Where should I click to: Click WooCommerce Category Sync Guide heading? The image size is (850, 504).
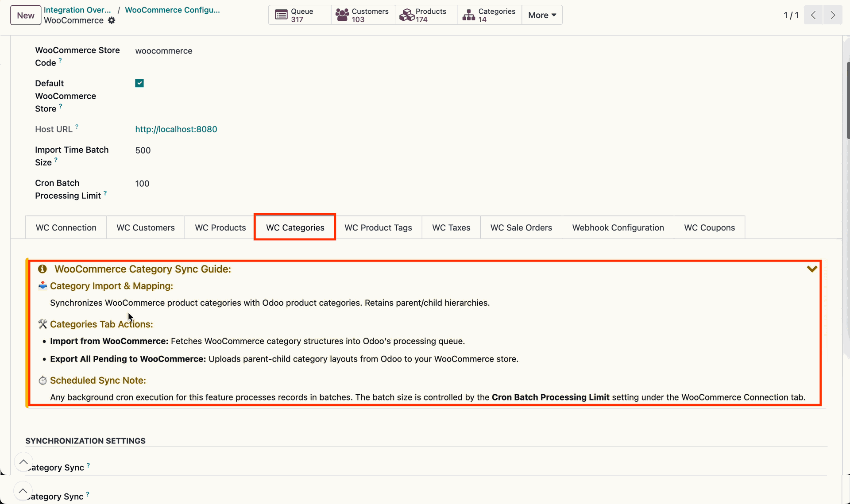143,269
